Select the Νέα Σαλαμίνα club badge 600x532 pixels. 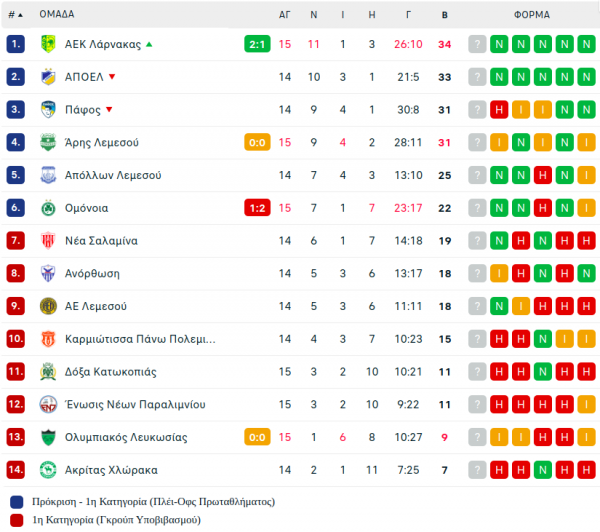coord(48,241)
